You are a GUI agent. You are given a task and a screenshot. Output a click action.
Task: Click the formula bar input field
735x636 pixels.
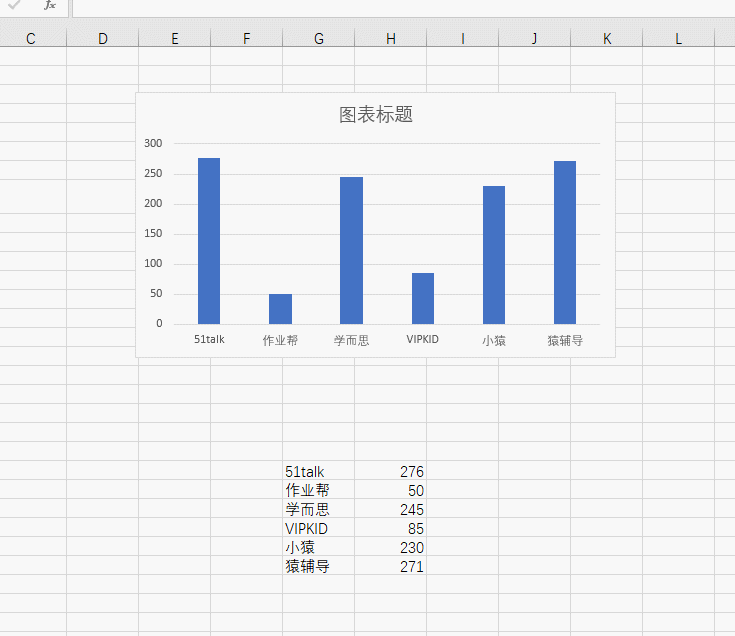(404, 8)
